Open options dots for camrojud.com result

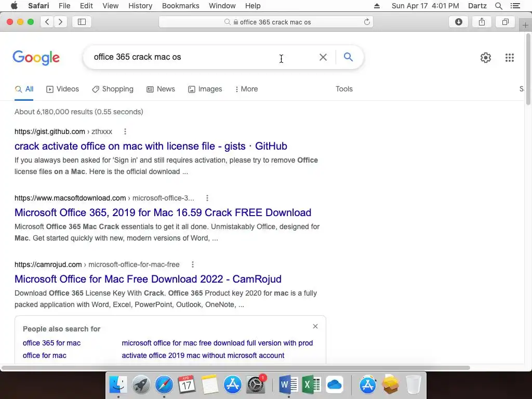[x=193, y=264]
